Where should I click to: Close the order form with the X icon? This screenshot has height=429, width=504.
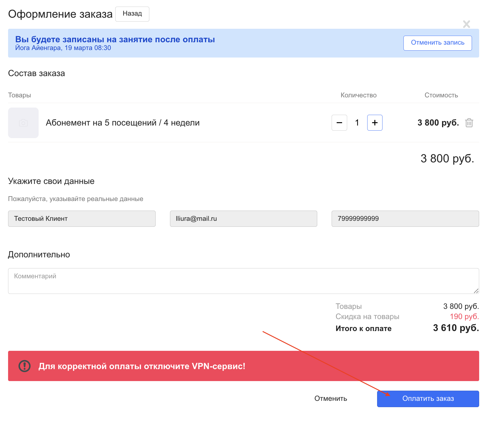pyautogui.click(x=466, y=24)
